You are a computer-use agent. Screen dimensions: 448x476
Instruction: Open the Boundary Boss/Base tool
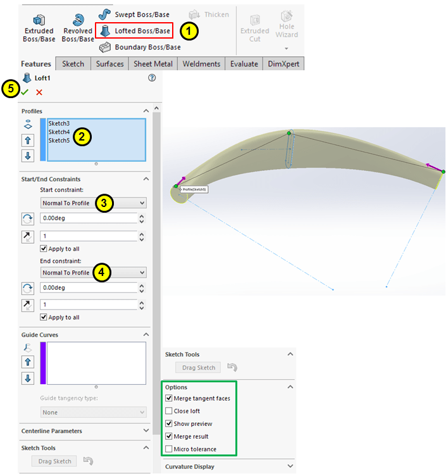click(x=105, y=47)
